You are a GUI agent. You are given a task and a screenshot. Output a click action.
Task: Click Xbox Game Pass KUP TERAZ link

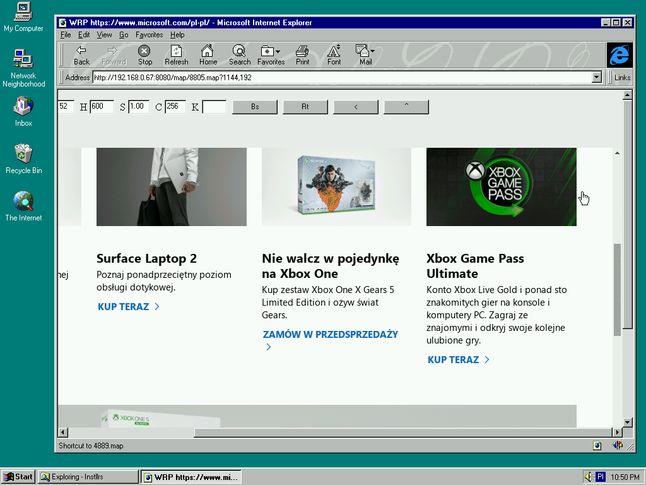(x=458, y=360)
